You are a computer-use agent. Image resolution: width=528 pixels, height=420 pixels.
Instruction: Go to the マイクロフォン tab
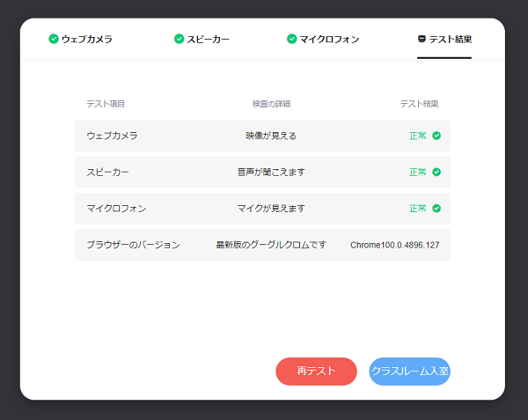(x=329, y=40)
